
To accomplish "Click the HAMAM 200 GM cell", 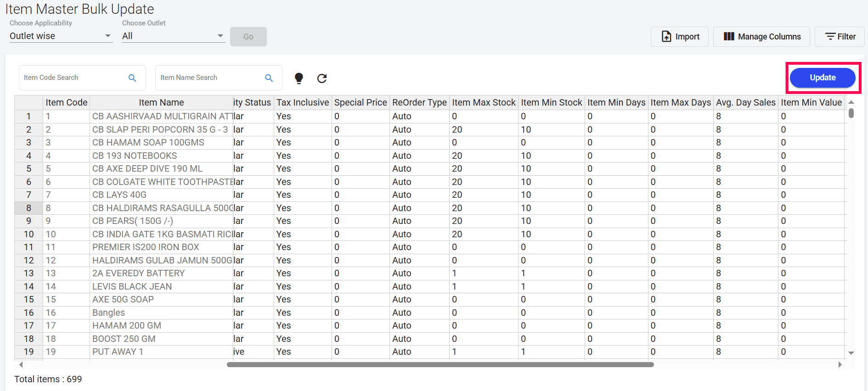I will pos(162,325).
